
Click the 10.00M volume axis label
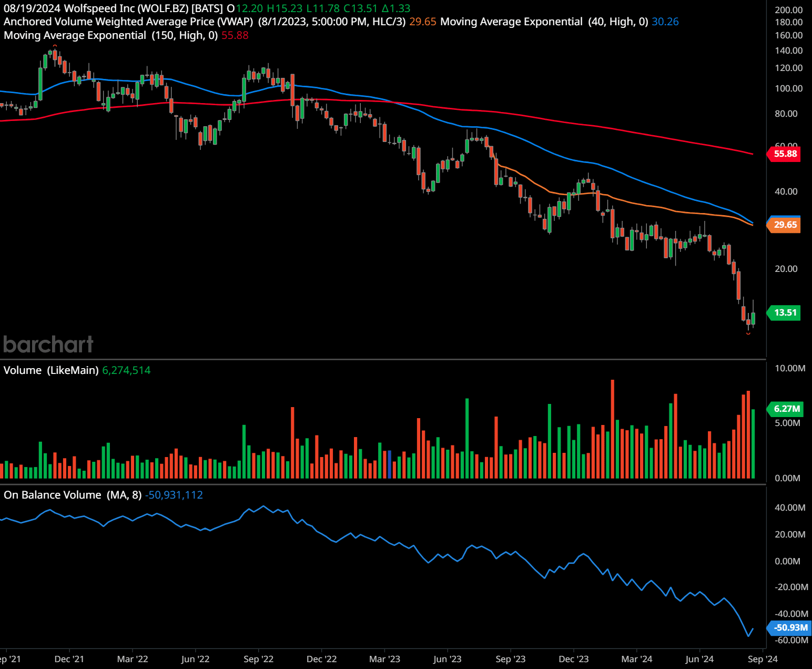[x=790, y=368]
